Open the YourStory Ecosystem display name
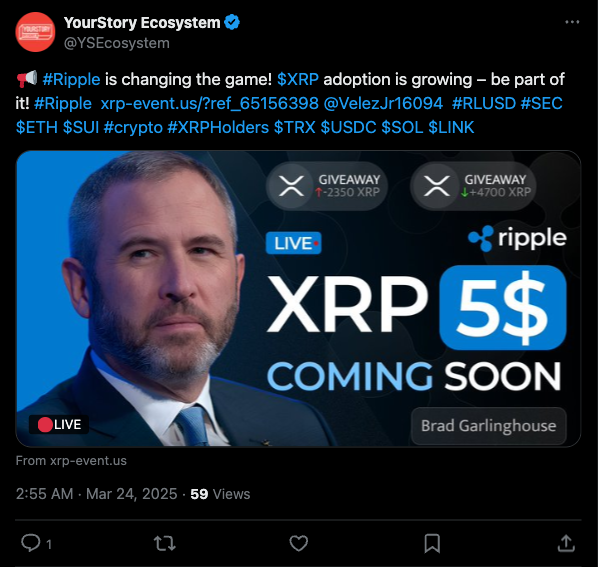Image resolution: width=598 pixels, height=567 pixels. pyautogui.click(x=142, y=23)
